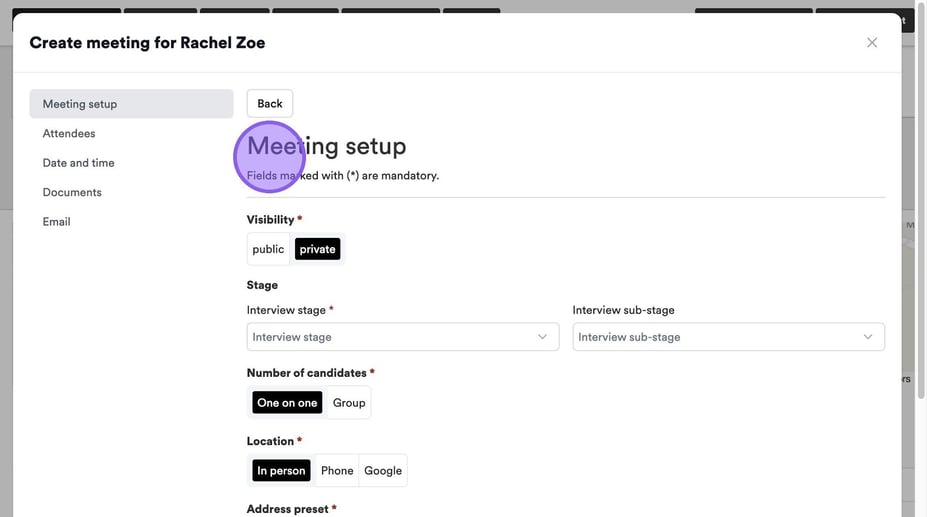Choose Group for number of candidates
Screen dimensions: 927x517
349,403
